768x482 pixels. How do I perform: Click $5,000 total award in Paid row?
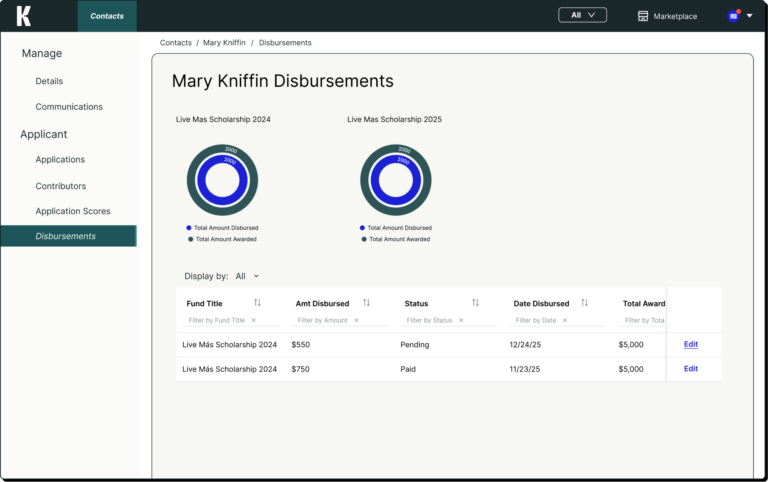tap(631, 369)
